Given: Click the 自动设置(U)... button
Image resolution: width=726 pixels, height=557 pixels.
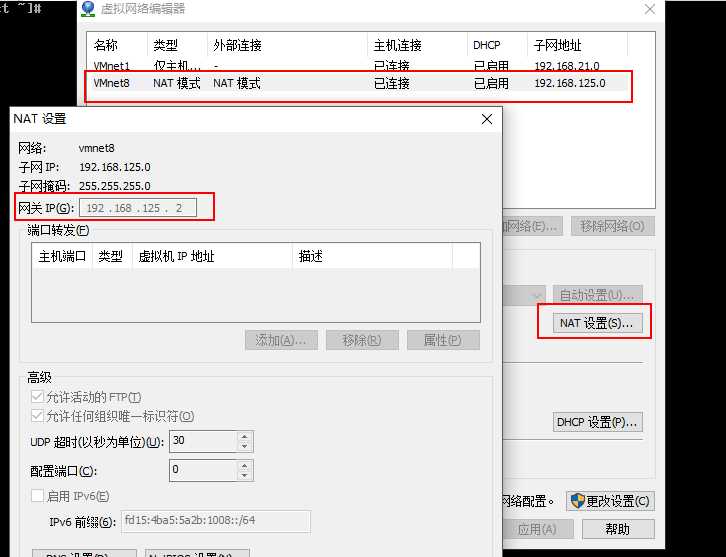Looking at the screenshot, I should [597, 295].
